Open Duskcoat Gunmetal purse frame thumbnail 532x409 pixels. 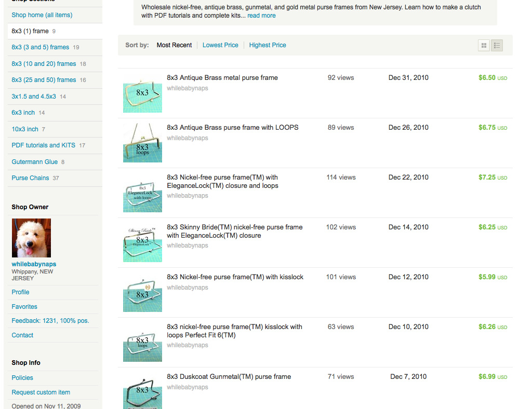click(142, 391)
